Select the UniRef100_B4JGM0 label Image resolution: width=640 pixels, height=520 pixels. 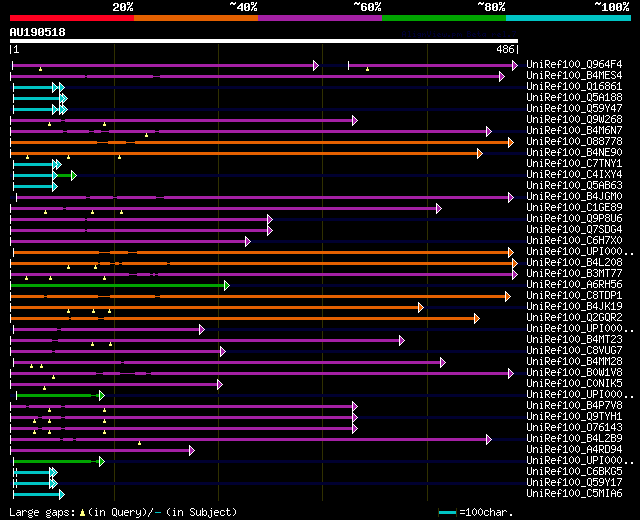(x=574, y=197)
